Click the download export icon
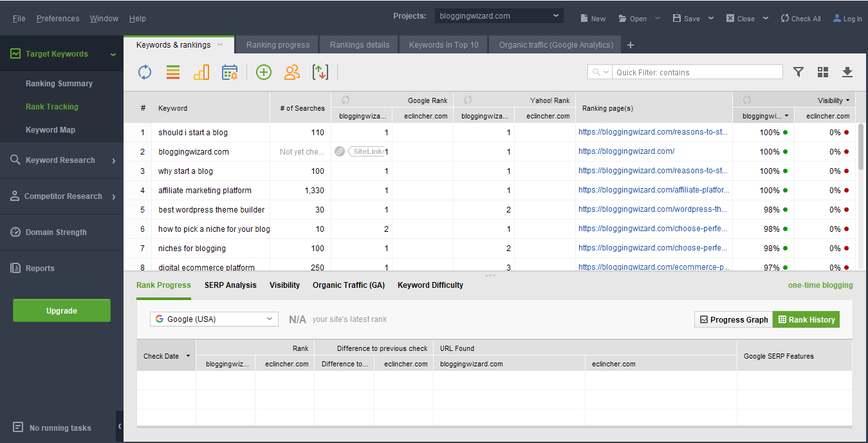This screenshot has height=443, width=868. pos(847,72)
